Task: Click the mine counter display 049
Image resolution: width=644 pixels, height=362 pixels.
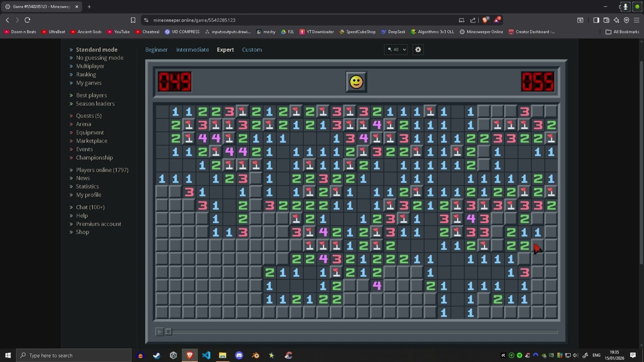Action: 175,82
